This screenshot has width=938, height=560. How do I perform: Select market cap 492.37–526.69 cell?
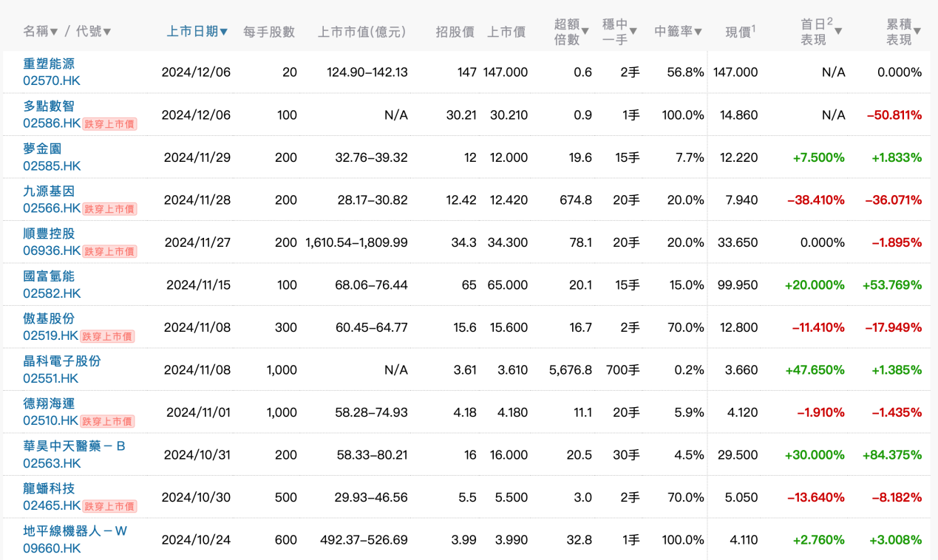364,540
